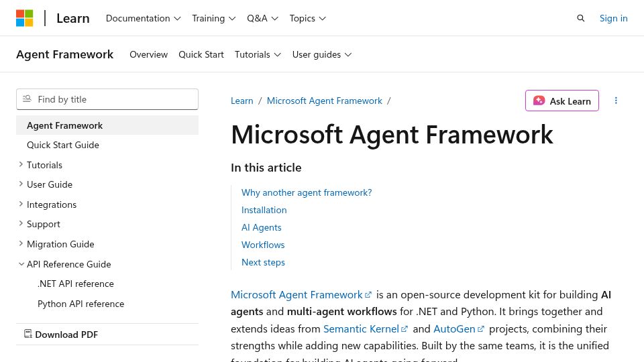Expand User Guide in the sidebar
644x362 pixels.
pyautogui.click(x=21, y=184)
